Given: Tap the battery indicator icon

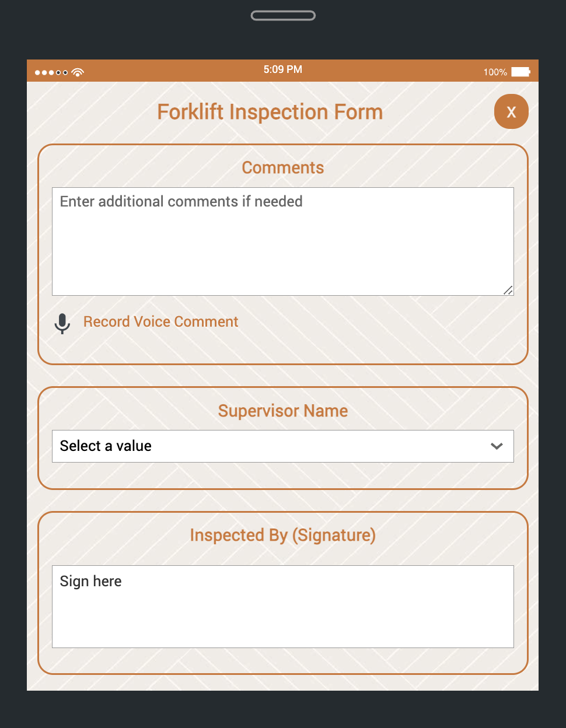Looking at the screenshot, I should pyautogui.click(x=520, y=71).
